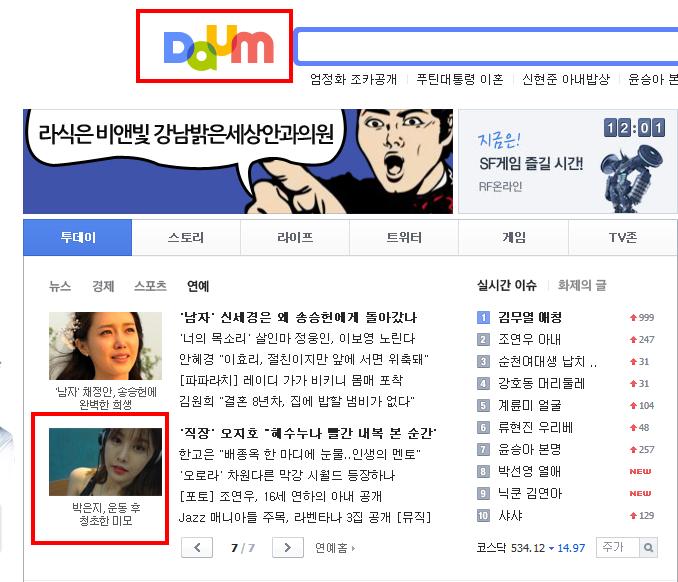Viewport: 678px width, 582px height.
Task: Click the cartoon man eye clinic banner
Action: point(238,161)
